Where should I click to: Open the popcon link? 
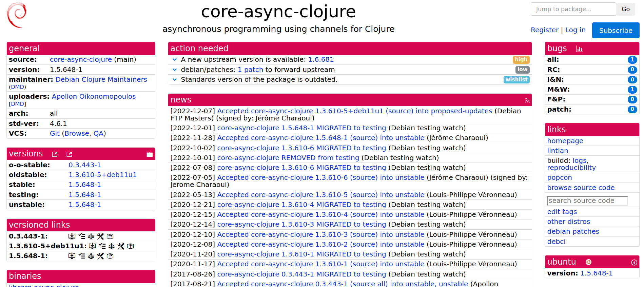(x=560, y=178)
